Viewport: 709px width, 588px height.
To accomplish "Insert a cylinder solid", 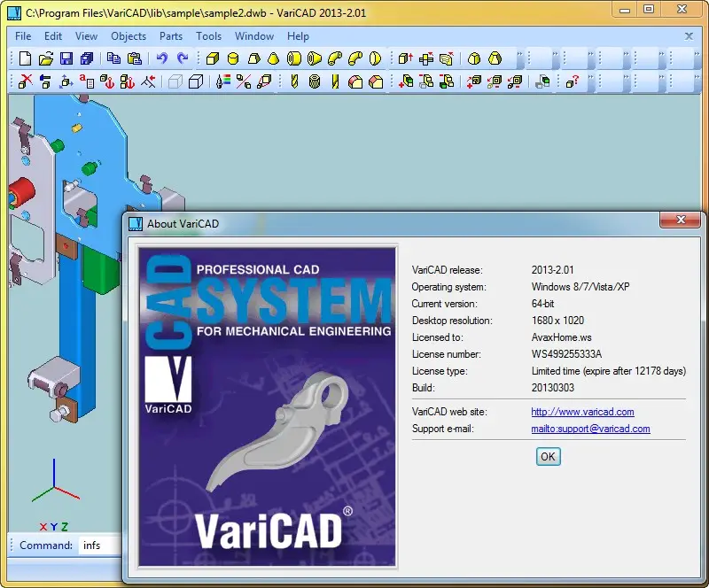I will click(233, 58).
